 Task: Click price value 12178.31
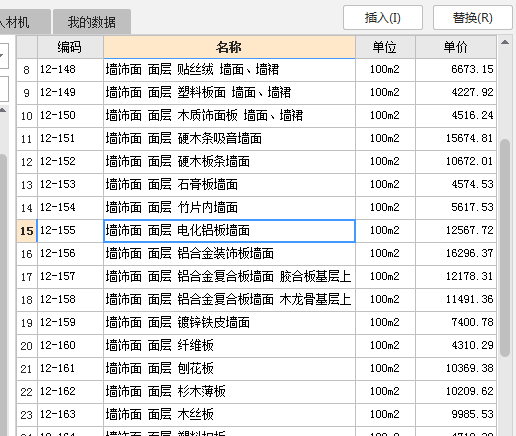469,276
